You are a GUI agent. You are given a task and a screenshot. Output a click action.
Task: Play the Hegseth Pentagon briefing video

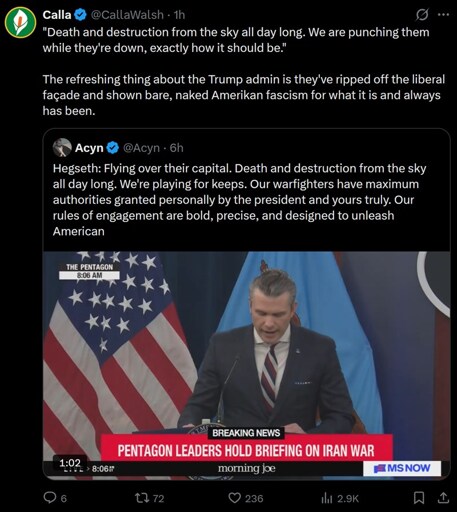[x=247, y=365]
